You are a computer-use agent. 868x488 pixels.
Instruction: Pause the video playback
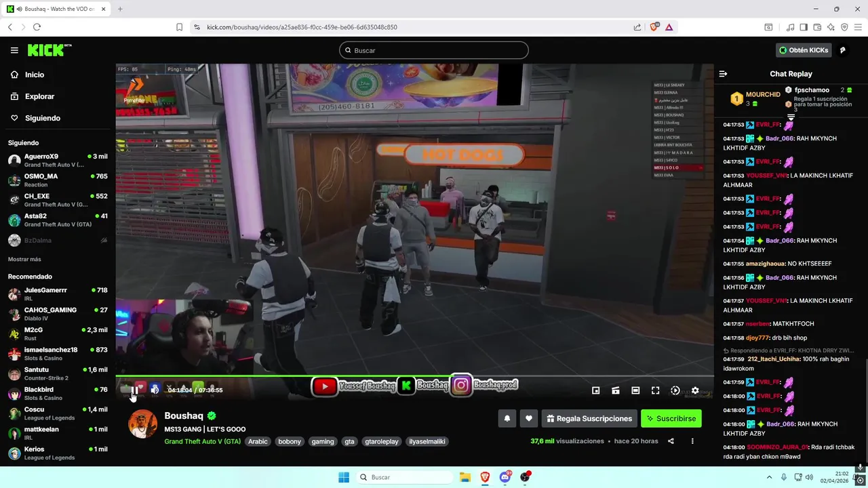[x=135, y=390]
